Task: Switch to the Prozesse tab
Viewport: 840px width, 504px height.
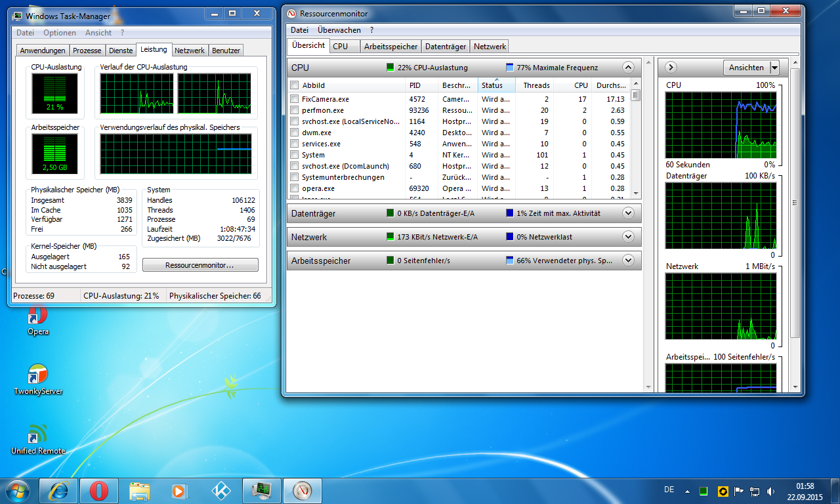Action: 87,51
